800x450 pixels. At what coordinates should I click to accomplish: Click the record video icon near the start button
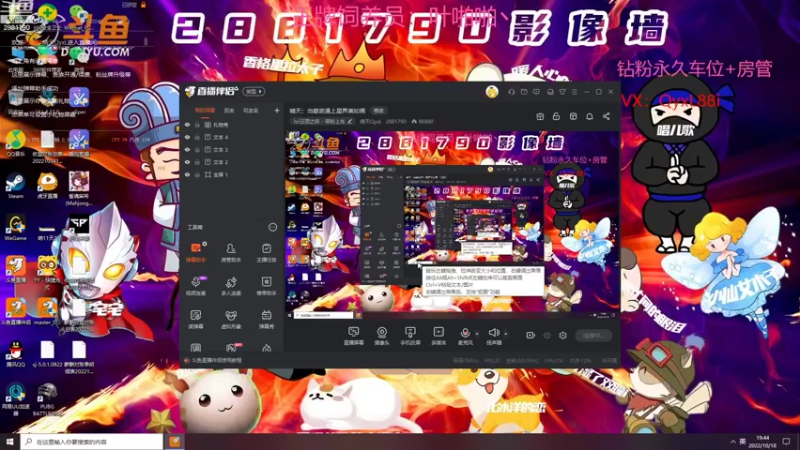(531, 335)
